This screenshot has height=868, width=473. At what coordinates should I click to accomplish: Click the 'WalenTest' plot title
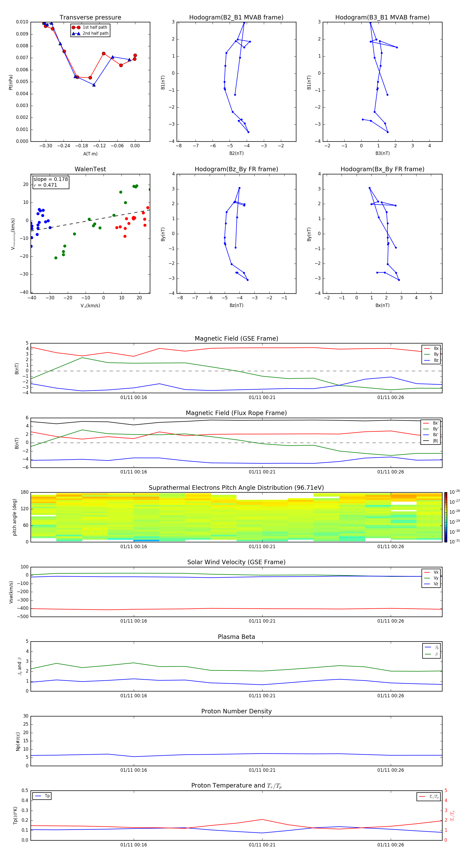coord(90,169)
